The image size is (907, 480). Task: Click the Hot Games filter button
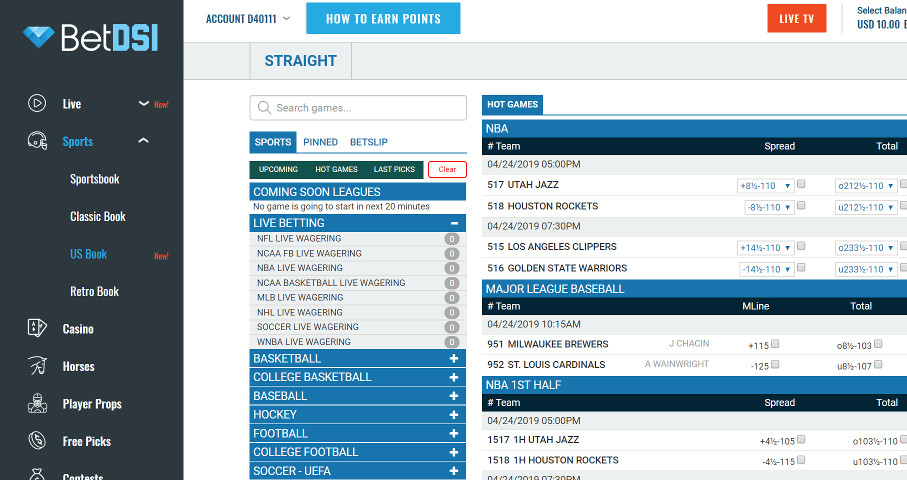tap(336, 169)
